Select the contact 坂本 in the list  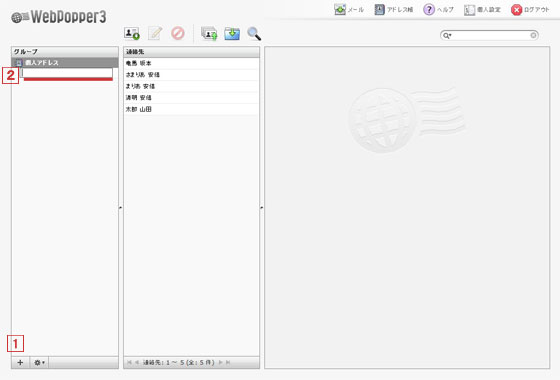point(191,63)
